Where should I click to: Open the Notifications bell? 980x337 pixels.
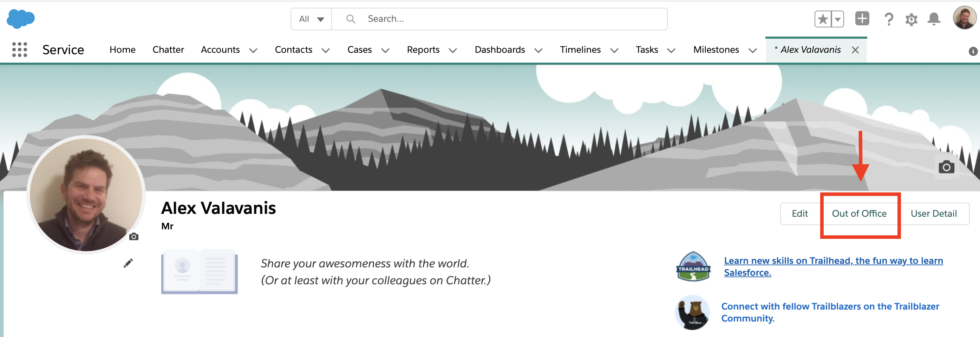click(x=934, y=19)
